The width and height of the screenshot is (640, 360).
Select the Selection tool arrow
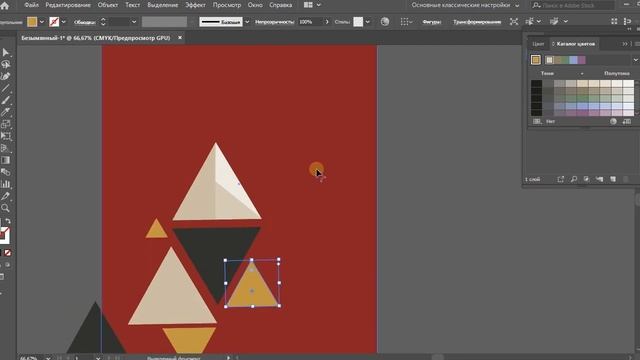click(x=6, y=52)
